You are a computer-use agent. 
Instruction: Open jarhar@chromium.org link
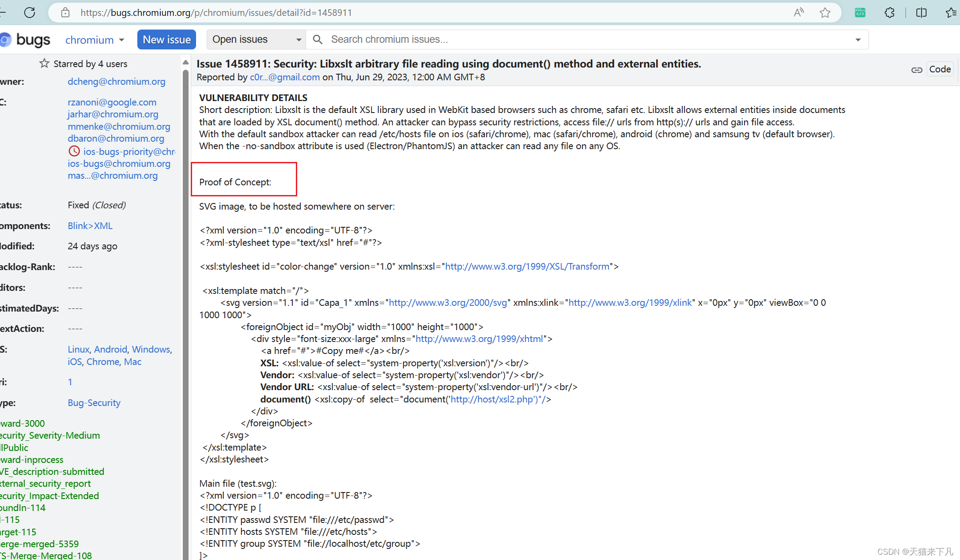113,114
